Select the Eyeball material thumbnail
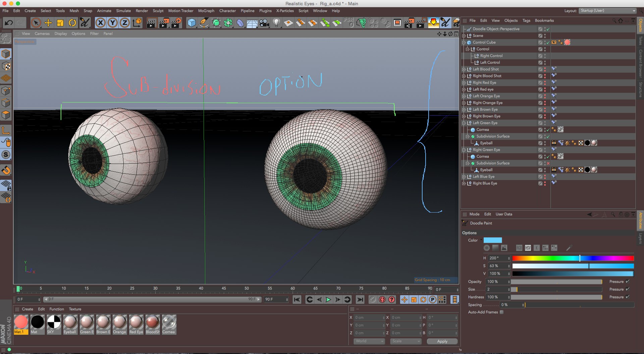This screenshot has height=354, width=644. click(x=70, y=324)
